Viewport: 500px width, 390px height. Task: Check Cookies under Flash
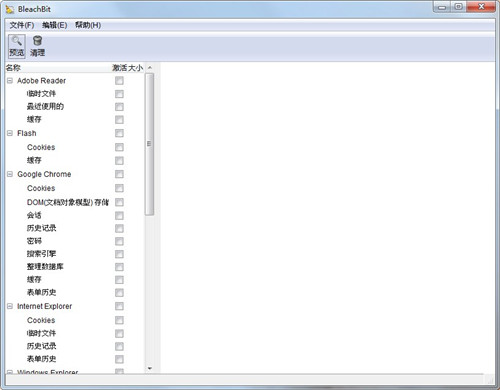pyautogui.click(x=119, y=147)
